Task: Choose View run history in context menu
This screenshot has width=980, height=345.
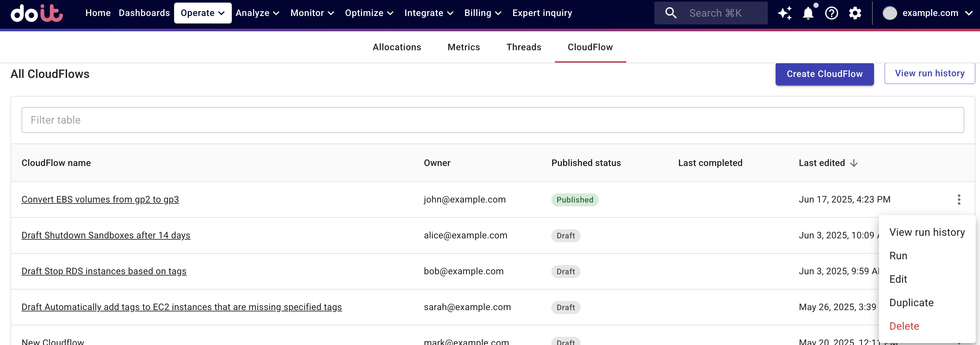Action: 927,232
